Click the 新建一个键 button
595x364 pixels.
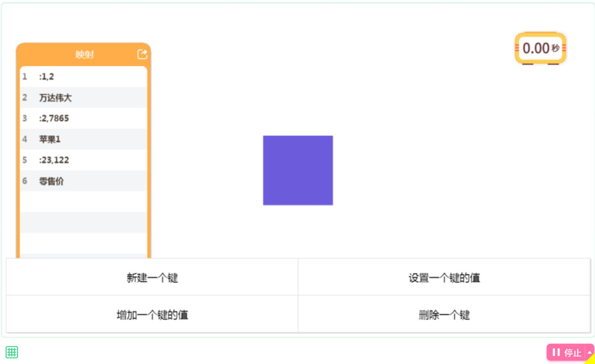[x=152, y=277]
